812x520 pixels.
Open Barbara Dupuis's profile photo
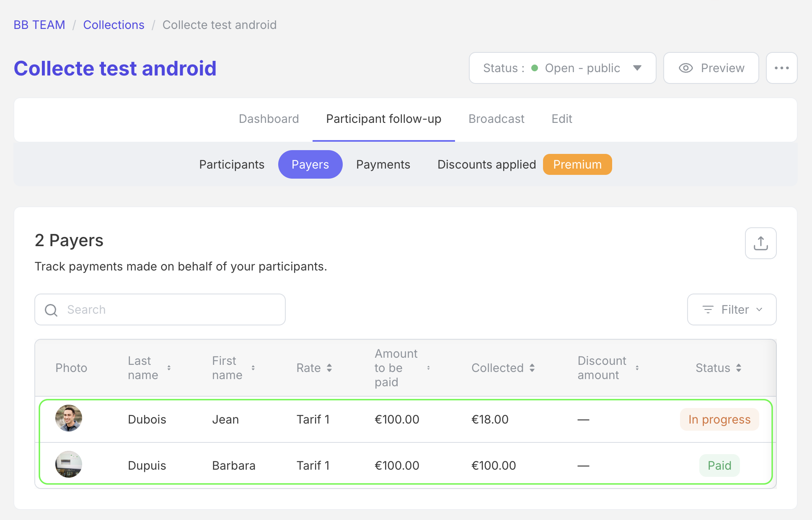68,464
